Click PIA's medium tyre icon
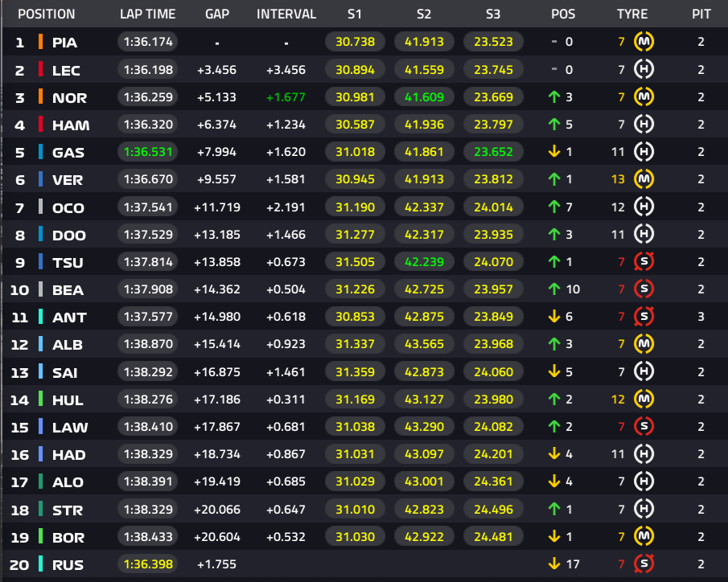728x582 pixels. pyautogui.click(x=644, y=42)
